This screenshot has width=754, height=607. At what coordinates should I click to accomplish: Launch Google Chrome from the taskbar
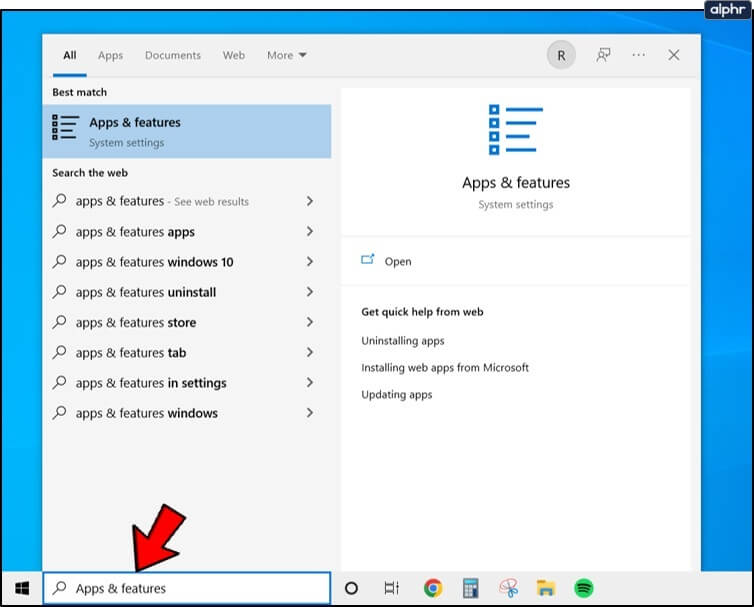(x=433, y=588)
